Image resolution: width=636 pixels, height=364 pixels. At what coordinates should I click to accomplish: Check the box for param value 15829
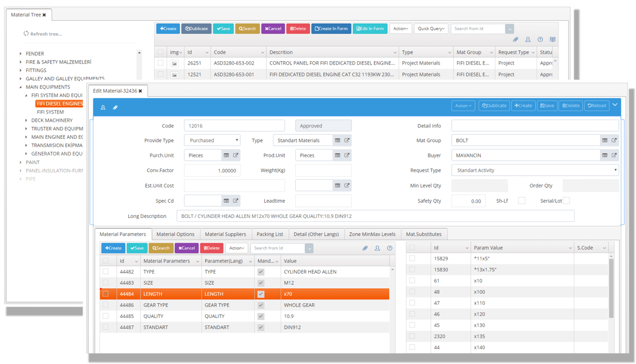(412, 258)
